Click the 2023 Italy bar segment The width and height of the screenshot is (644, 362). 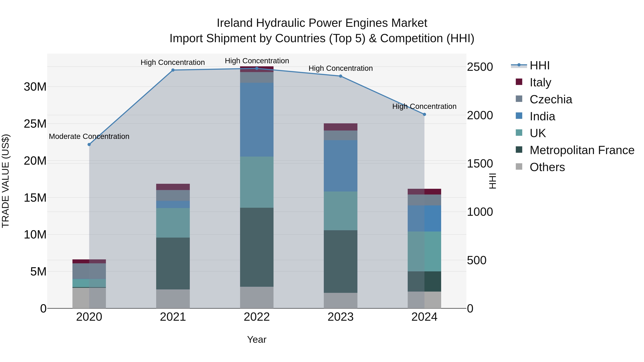[340, 127]
